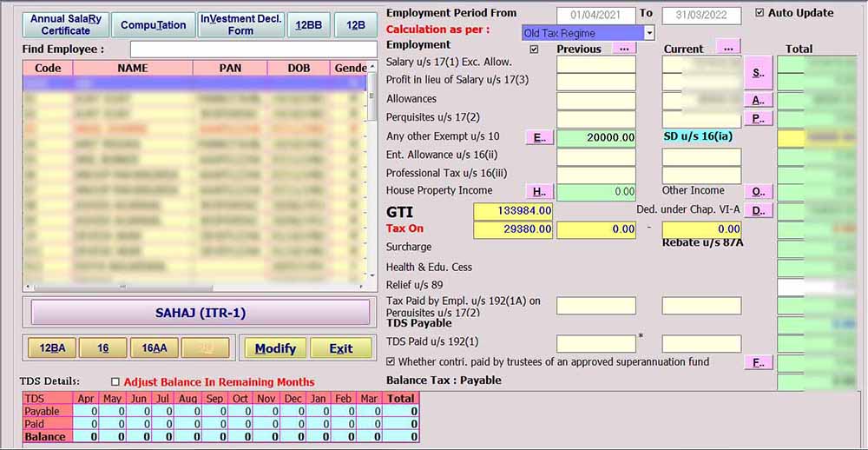Click the ellipsis button next to Current
The width and height of the screenshot is (868, 450).
727,47
